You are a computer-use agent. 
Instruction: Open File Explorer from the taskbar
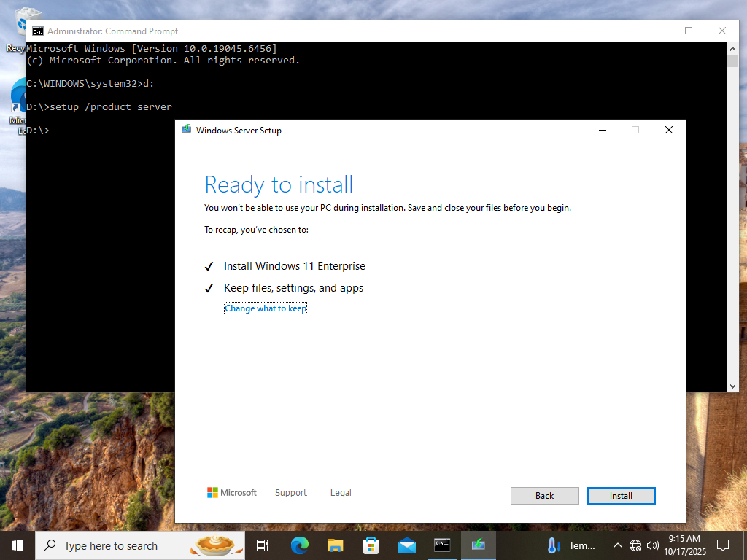(x=335, y=545)
